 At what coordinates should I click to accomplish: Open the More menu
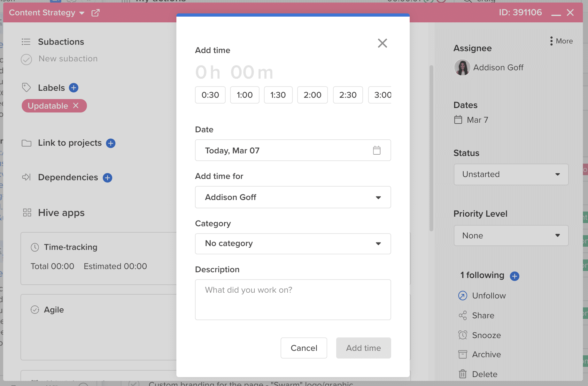click(561, 41)
